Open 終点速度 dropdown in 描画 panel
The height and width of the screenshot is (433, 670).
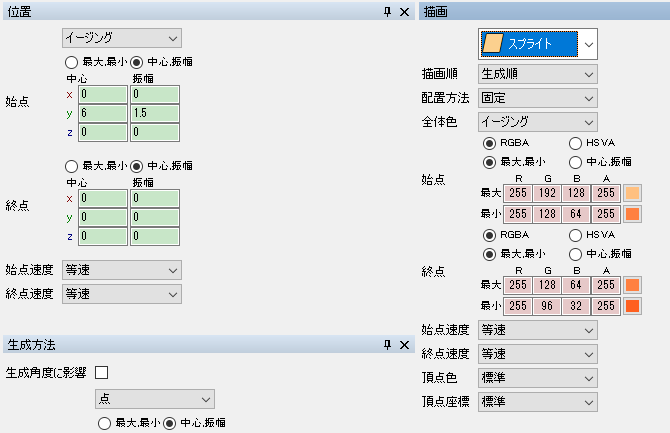click(x=538, y=354)
